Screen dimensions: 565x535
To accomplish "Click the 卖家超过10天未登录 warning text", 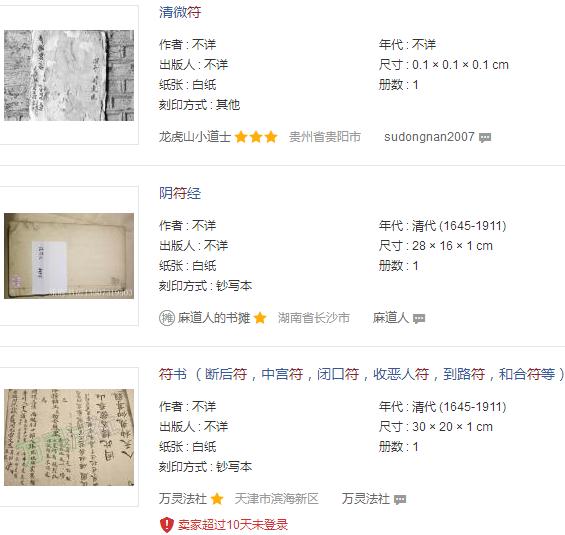I will (233, 525).
